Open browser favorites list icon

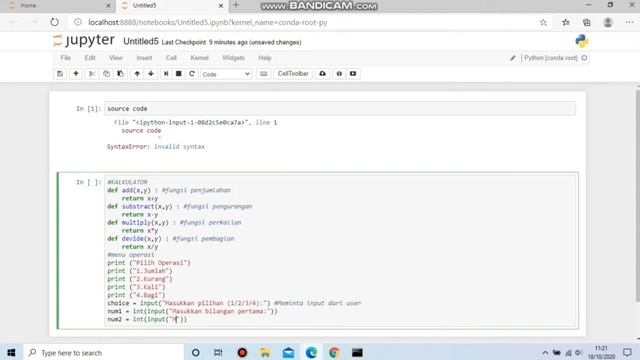click(566, 22)
